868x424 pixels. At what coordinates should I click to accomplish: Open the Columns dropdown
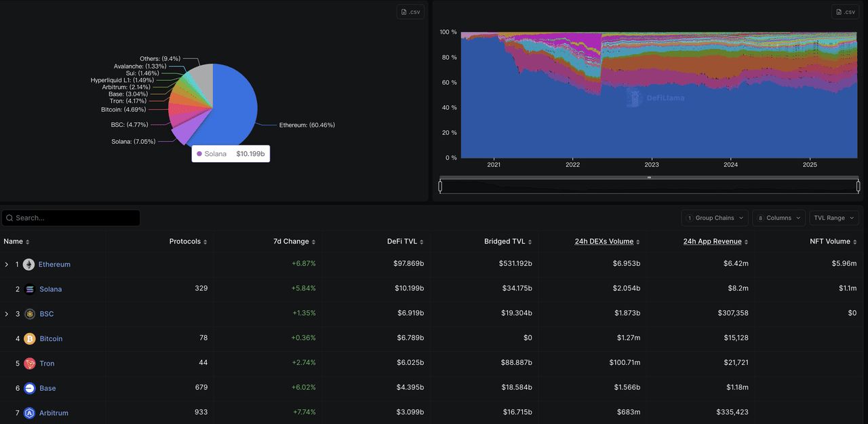[x=778, y=218]
